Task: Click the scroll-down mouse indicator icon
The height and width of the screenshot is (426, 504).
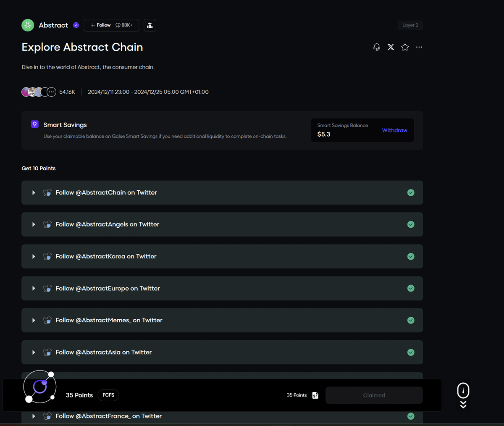Action: 463,395
